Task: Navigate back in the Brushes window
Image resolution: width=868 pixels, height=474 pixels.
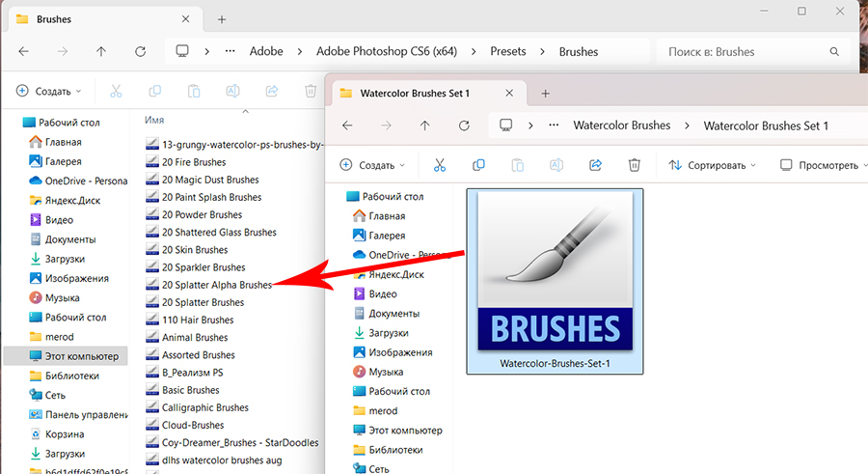Action: [x=23, y=52]
